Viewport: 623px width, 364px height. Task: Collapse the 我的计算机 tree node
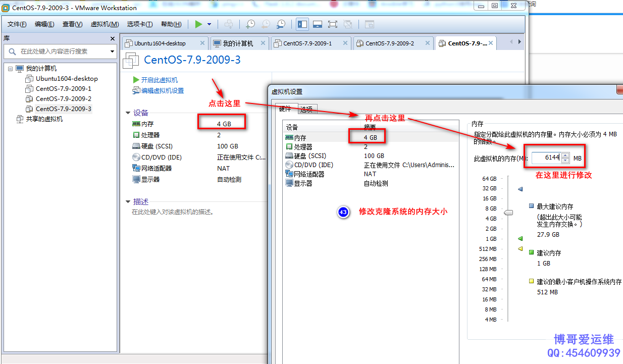(10, 69)
